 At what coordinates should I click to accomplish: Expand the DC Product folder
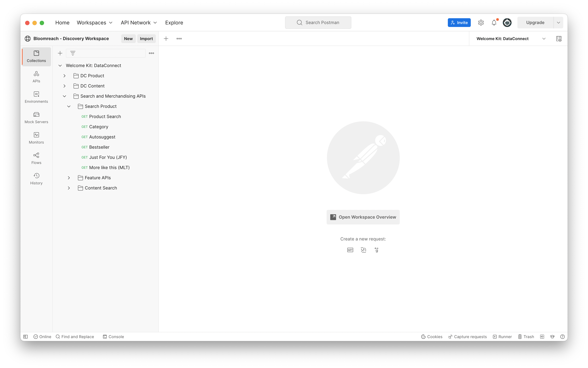point(64,76)
